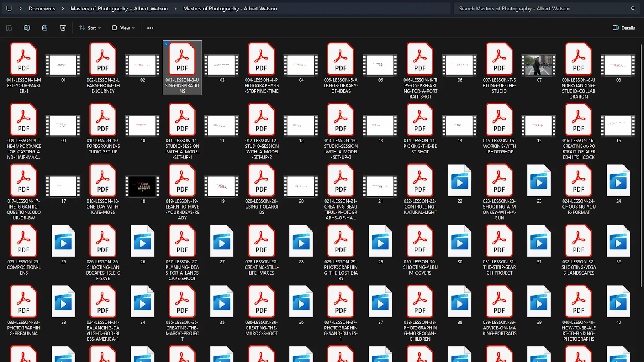
Task: Open the Sort dropdown
Action: [90, 28]
